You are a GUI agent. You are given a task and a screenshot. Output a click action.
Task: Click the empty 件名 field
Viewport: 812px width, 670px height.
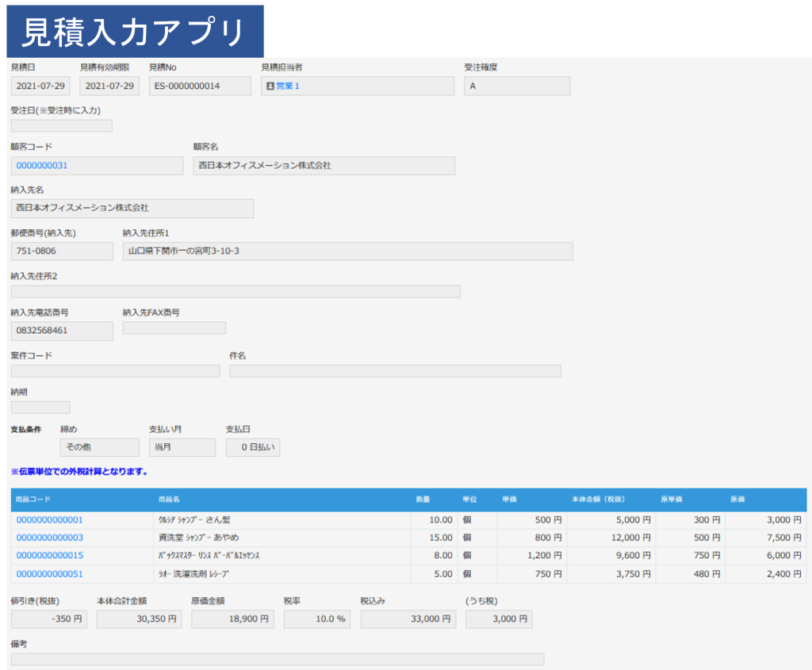pyautogui.click(x=395, y=371)
